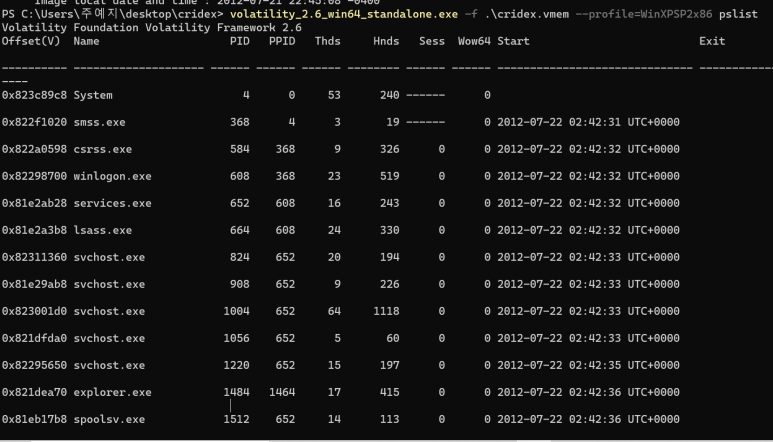Click the .\cridex.vmem file argument

click(527, 14)
